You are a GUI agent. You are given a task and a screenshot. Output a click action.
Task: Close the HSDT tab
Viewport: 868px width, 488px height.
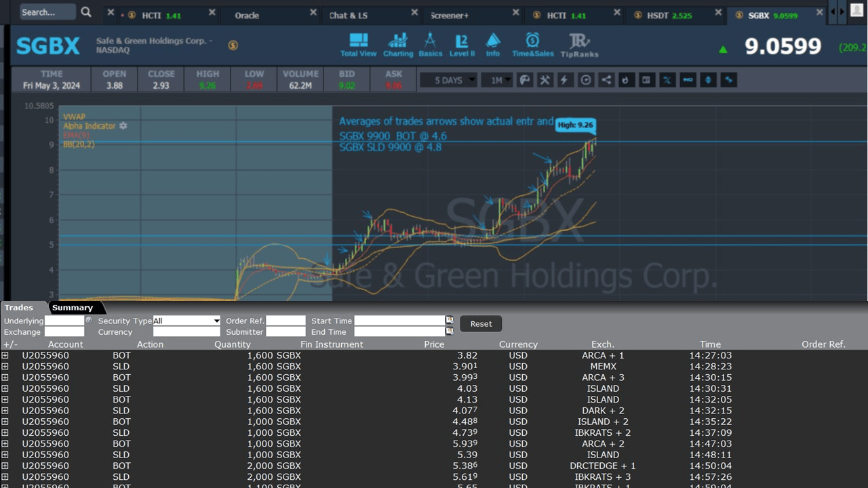pos(717,12)
